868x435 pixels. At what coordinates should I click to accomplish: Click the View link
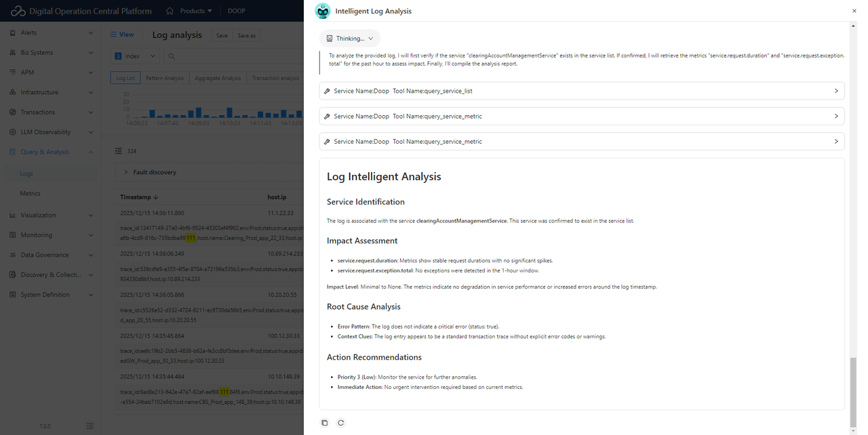click(x=127, y=35)
